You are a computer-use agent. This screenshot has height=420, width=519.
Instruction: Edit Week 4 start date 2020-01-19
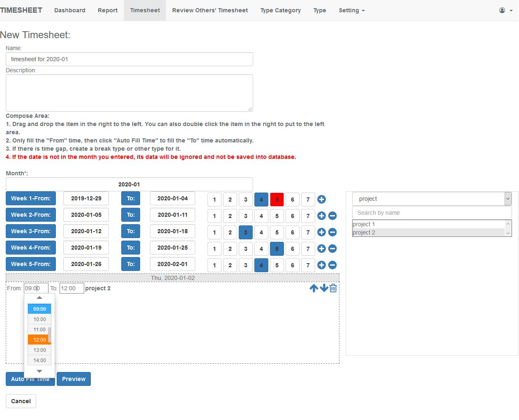coord(86,248)
